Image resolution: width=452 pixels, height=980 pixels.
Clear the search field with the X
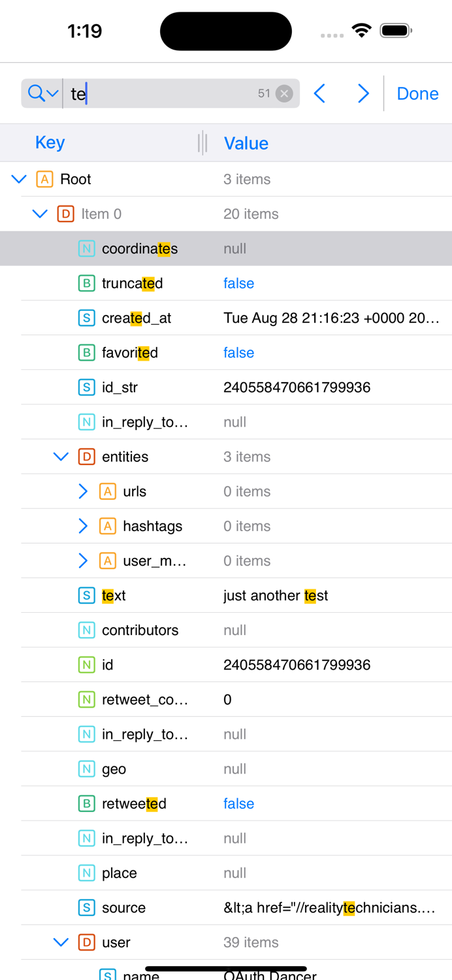284,93
